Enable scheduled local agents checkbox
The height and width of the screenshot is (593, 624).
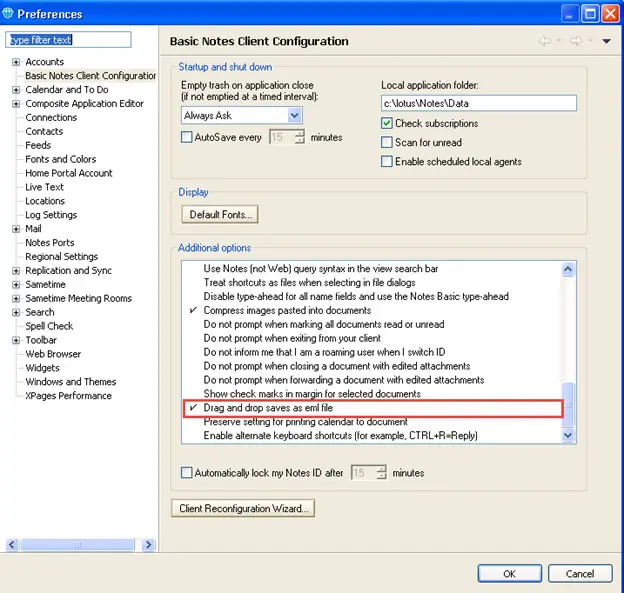coord(386,162)
